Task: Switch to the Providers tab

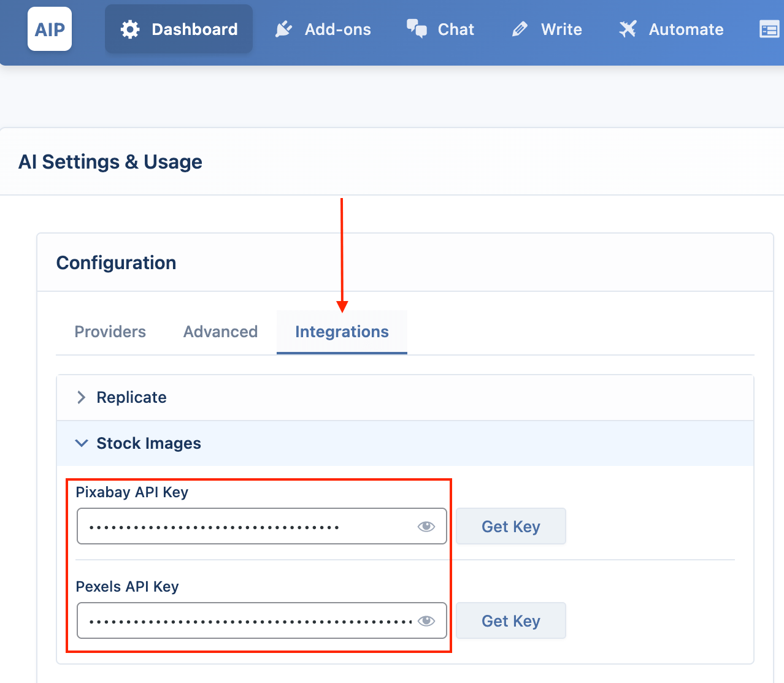Action: click(110, 332)
